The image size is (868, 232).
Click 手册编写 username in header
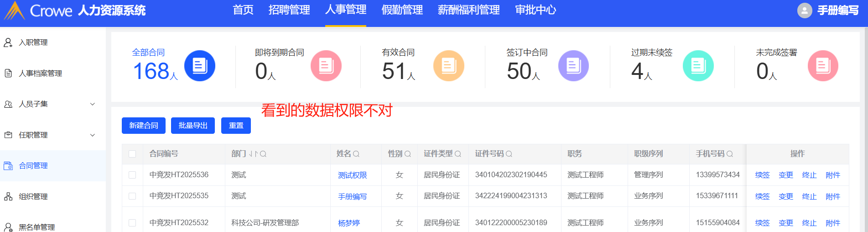tap(838, 11)
